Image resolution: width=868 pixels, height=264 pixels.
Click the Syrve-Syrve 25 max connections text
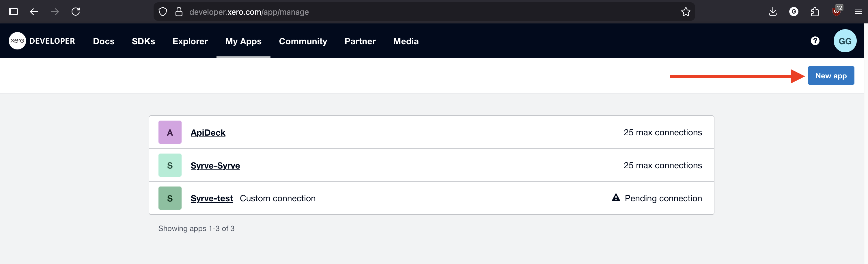(662, 165)
